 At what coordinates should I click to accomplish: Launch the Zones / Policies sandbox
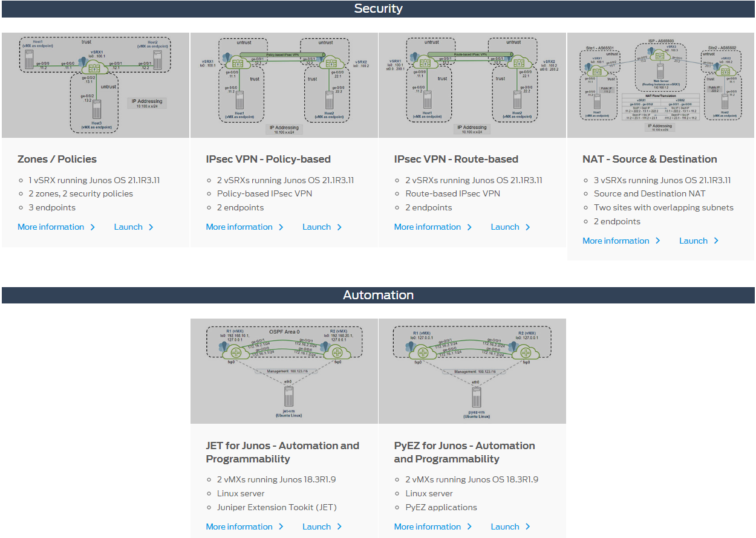coord(129,226)
